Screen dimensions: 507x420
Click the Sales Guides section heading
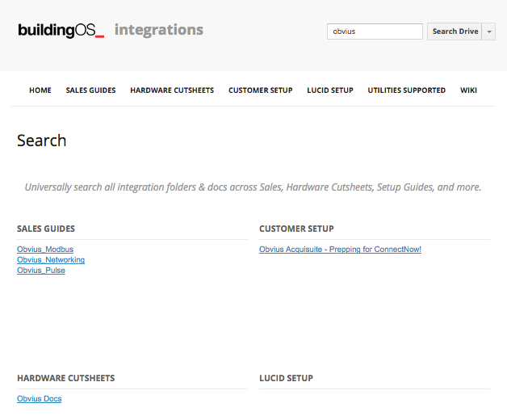click(x=46, y=229)
